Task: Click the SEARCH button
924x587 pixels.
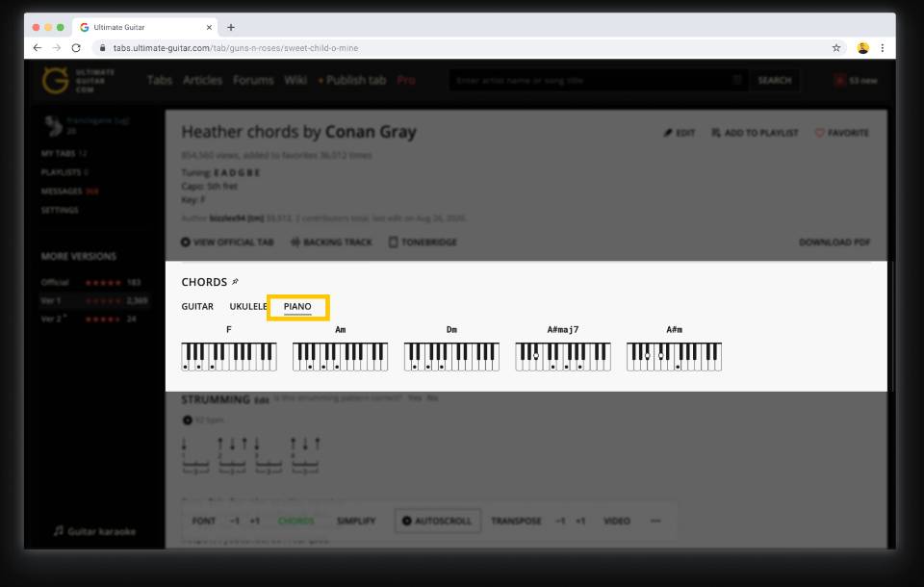Action: 774,80
